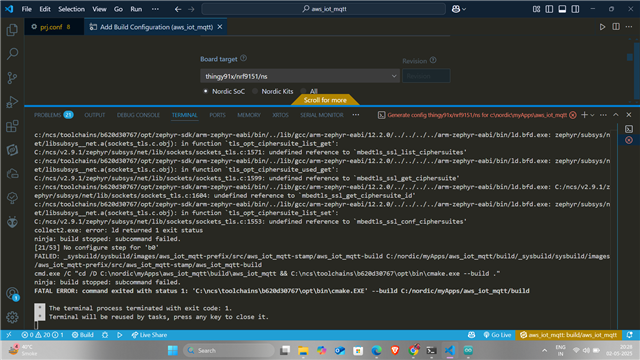640x360 pixels.
Task: Click errors and warnings count in status bar
Action: 42,335
